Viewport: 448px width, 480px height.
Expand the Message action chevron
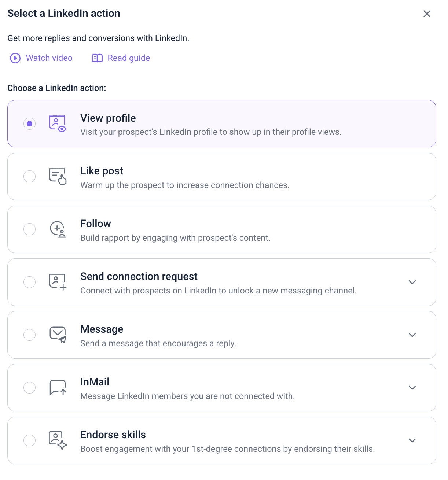click(412, 335)
